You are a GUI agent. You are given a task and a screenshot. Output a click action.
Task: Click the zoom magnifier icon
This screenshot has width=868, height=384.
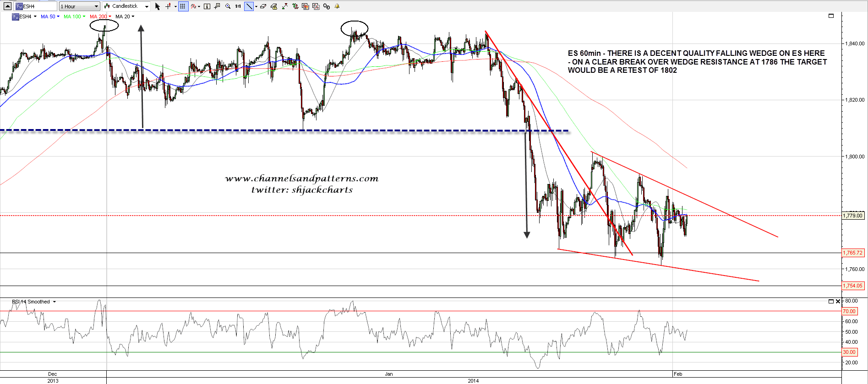228,6
